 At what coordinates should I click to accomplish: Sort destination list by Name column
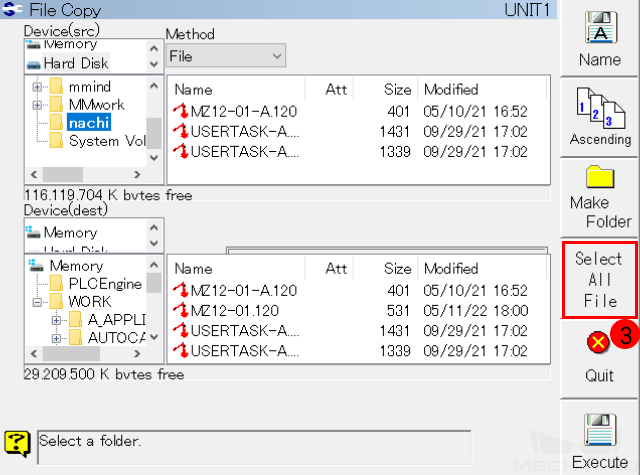(x=237, y=269)
